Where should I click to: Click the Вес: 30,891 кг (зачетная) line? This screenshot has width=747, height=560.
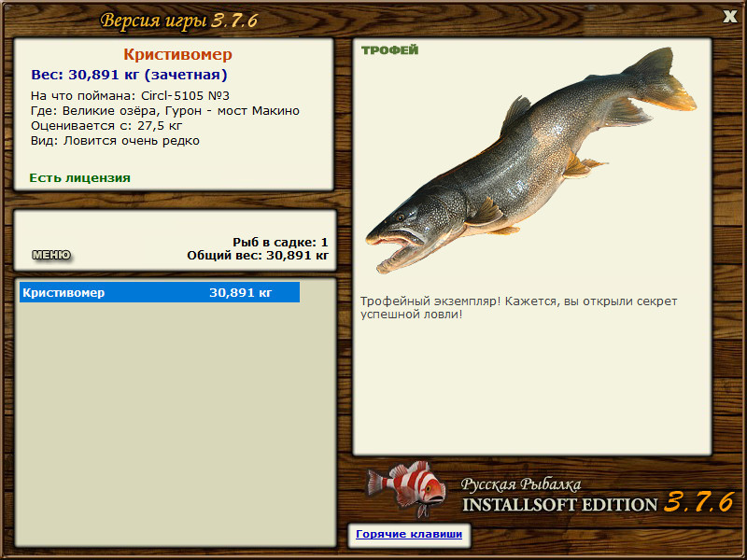tap(129, 75)
